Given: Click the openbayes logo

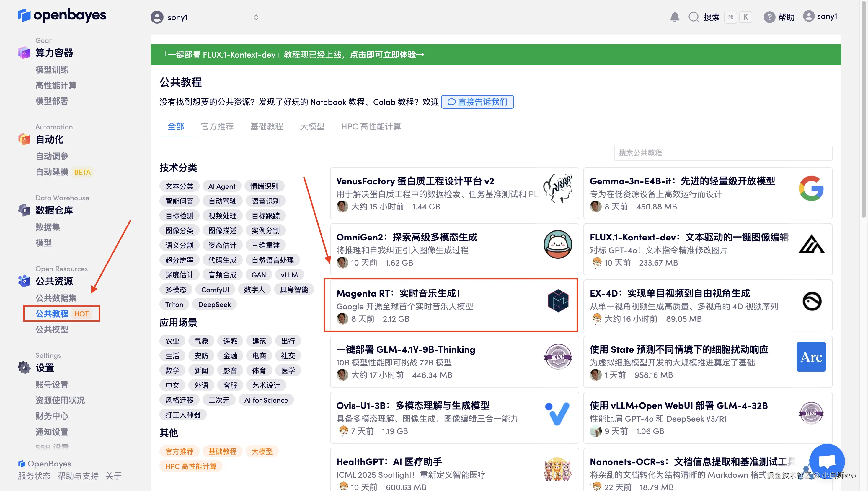Looking at the screenshot, I should 62,16.
